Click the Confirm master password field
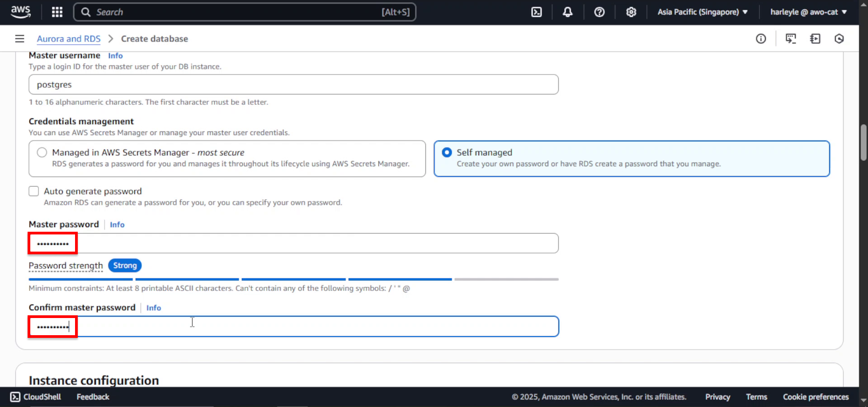The image size is (868, 407). click(x=293, y=327)
